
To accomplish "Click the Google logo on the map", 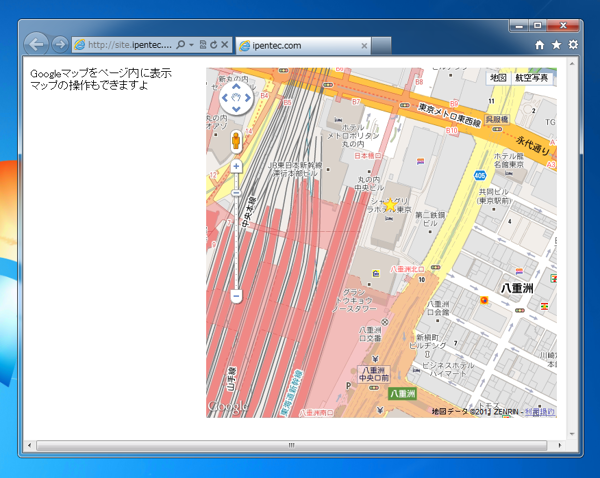I will click(228, 406).
